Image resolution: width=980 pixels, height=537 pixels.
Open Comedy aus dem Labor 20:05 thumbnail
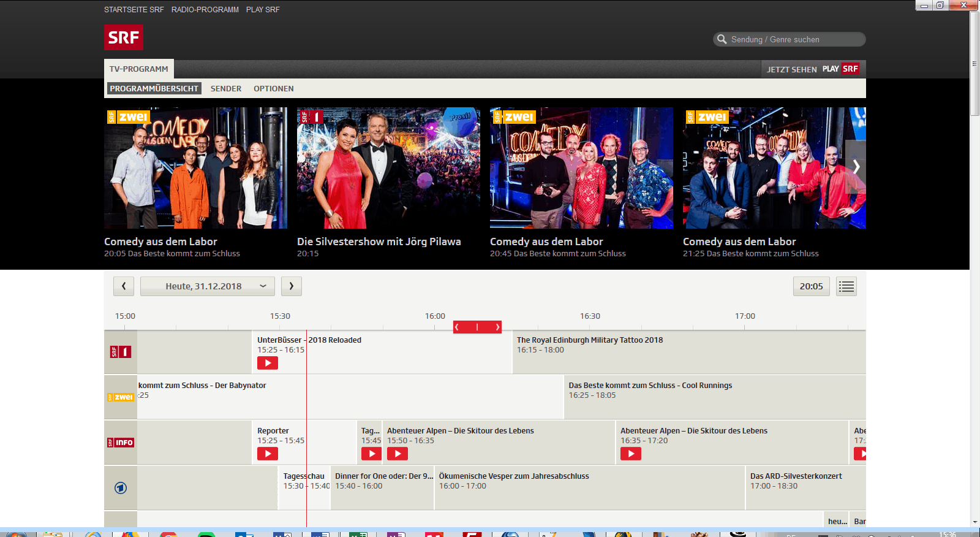click(x=195, y=168)
